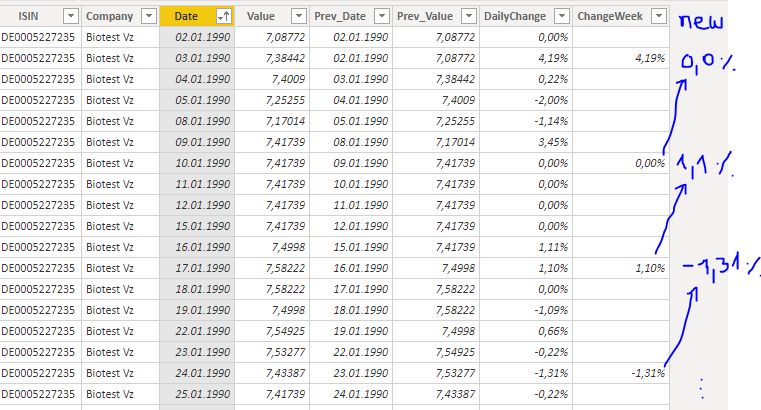This screenshot has height=410, width=761.
Task: Click the DailyChange cell 3,45%
Action: (x=526, y=142)
